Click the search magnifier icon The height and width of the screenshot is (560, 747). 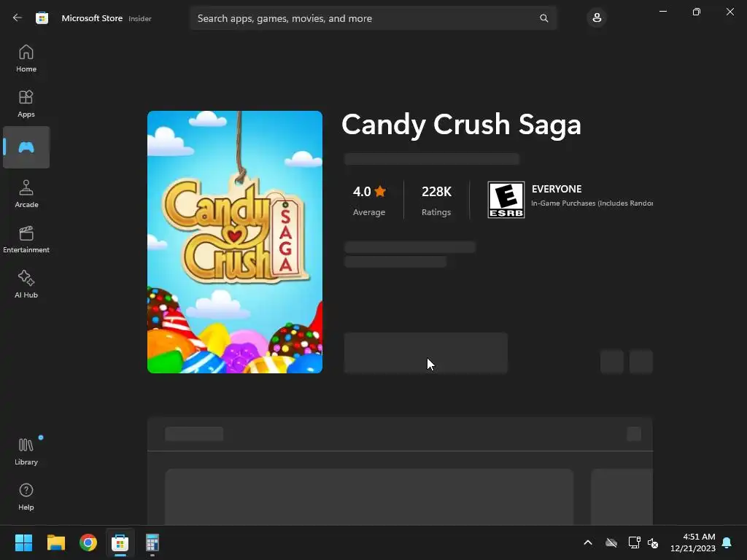pyautogui.click(x=543, y=18)
